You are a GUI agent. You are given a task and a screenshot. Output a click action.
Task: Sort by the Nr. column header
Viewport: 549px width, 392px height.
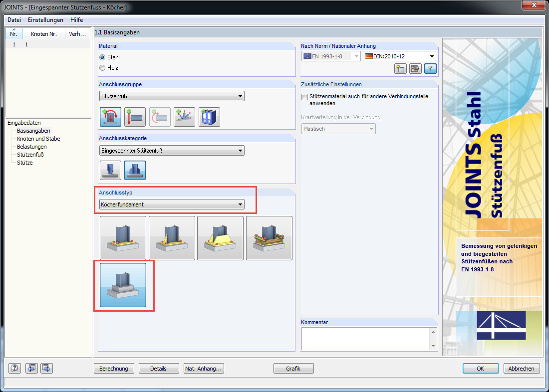pos(14,33)
